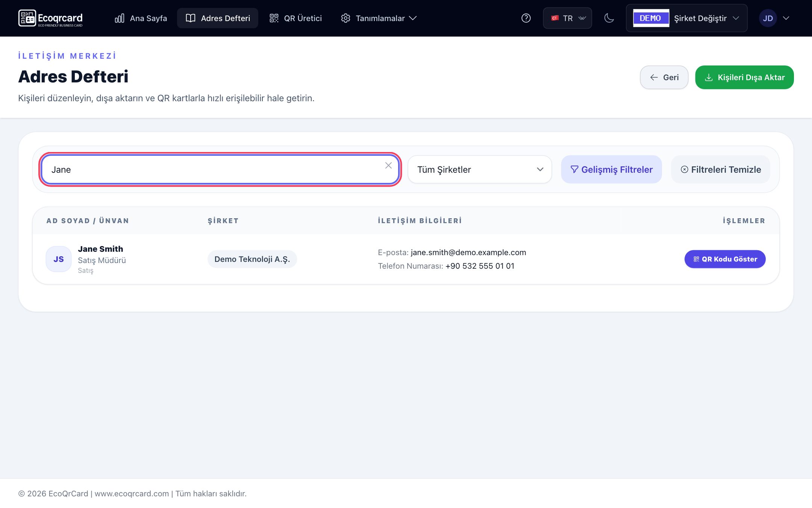The width and height of the screenshot is (812, 508).
Task: Click the Geri back button
Action: pyautogui.click(x=664, y=78)
